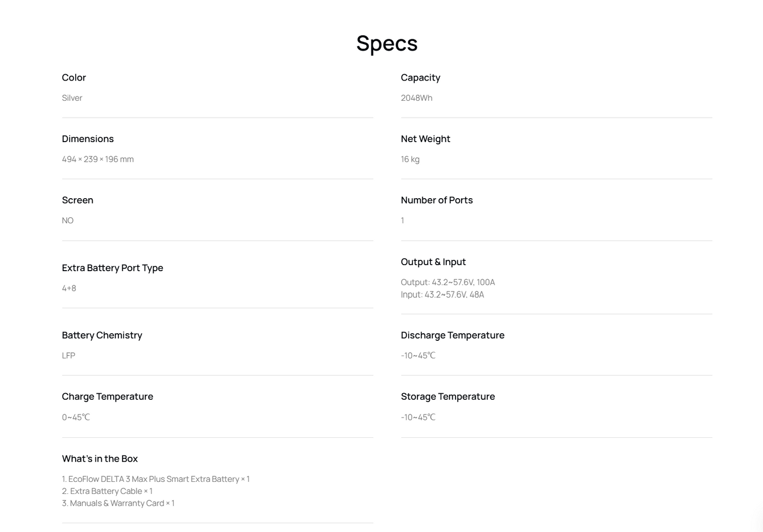
Task: Click the Discharge Temperature label
Action: (x=452, y=335)
